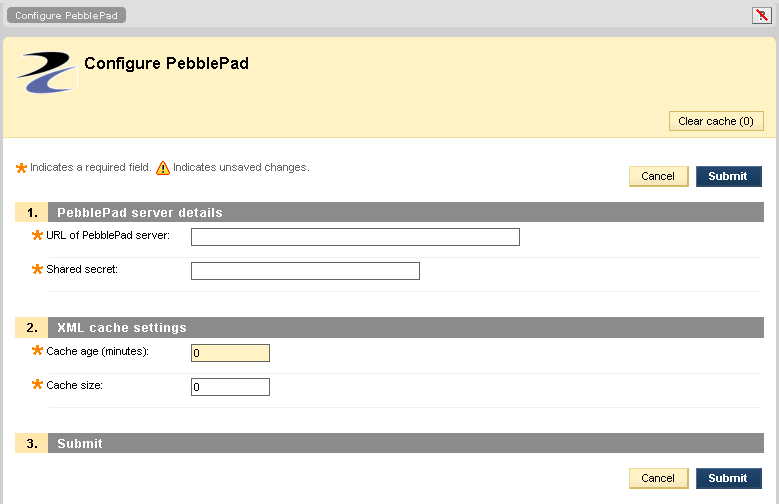The image size is (779, 504).
Task: Click the 'URL of PebblePad server:' label
Action: point(108,236)
